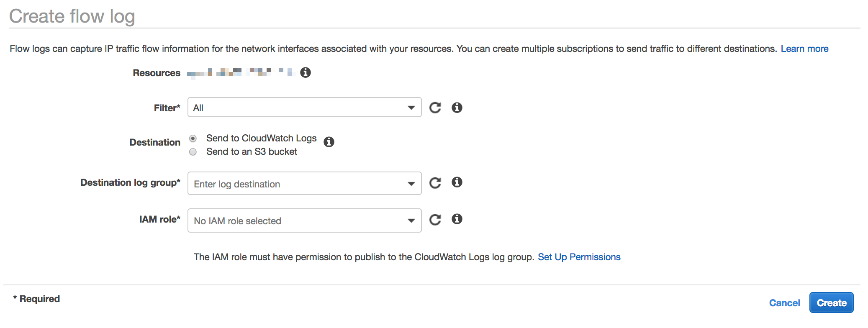This screenshot has width=868, height=328.
Task: Open the Filter dropdown showing All
Action: 304,108
